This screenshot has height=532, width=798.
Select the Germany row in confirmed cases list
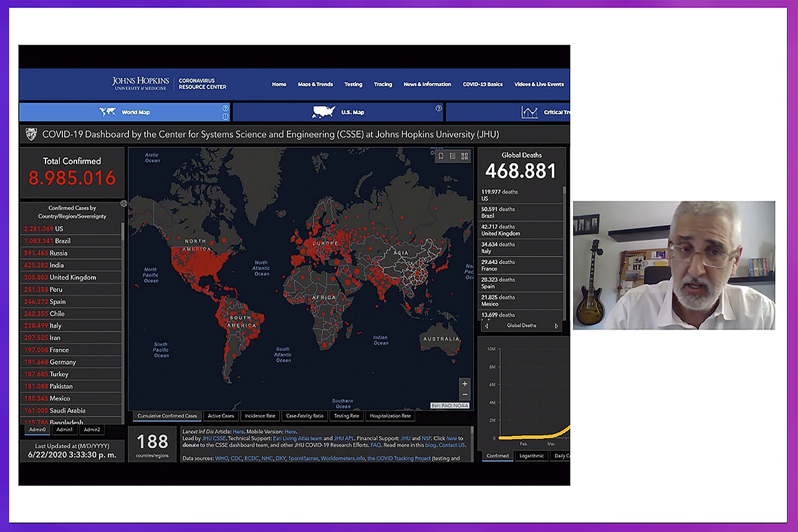pos(72,362)
